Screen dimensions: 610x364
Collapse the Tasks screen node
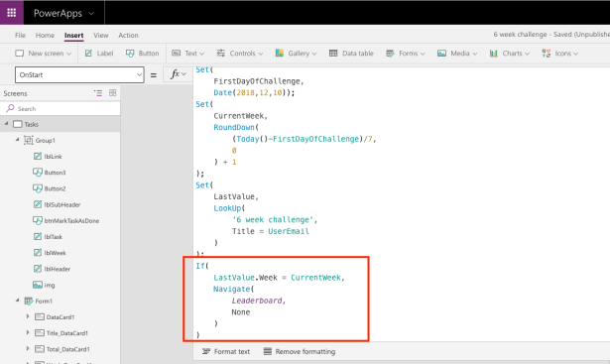(6, 124)
